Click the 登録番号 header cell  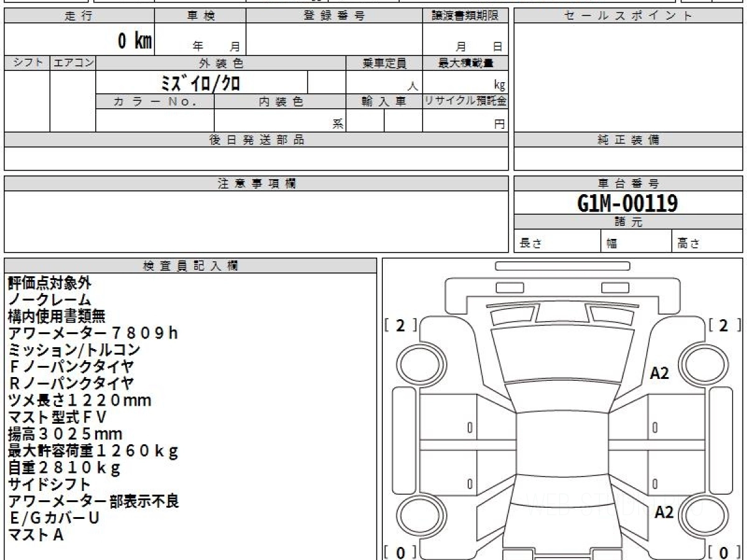pos(334,16)
